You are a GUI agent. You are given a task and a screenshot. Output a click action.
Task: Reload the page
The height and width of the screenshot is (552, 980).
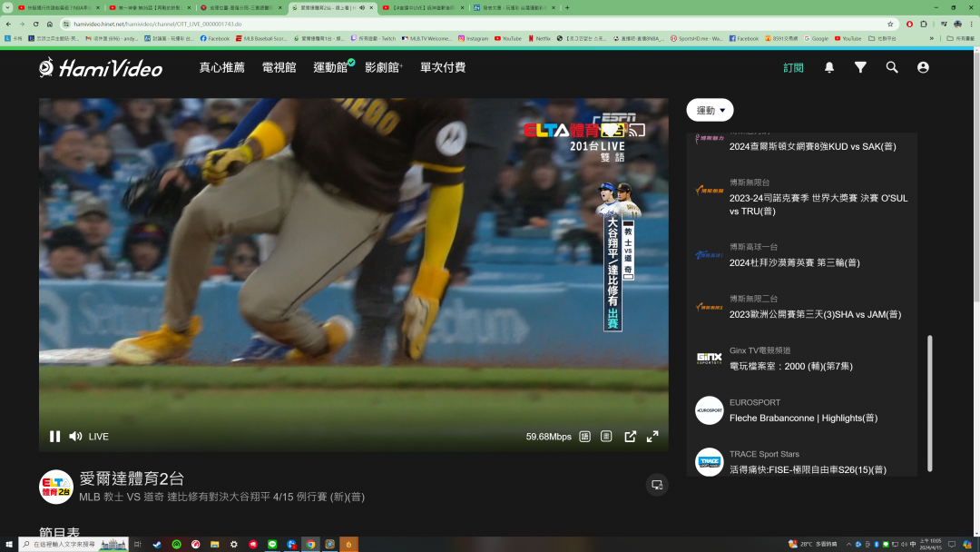tap(35, 24)
